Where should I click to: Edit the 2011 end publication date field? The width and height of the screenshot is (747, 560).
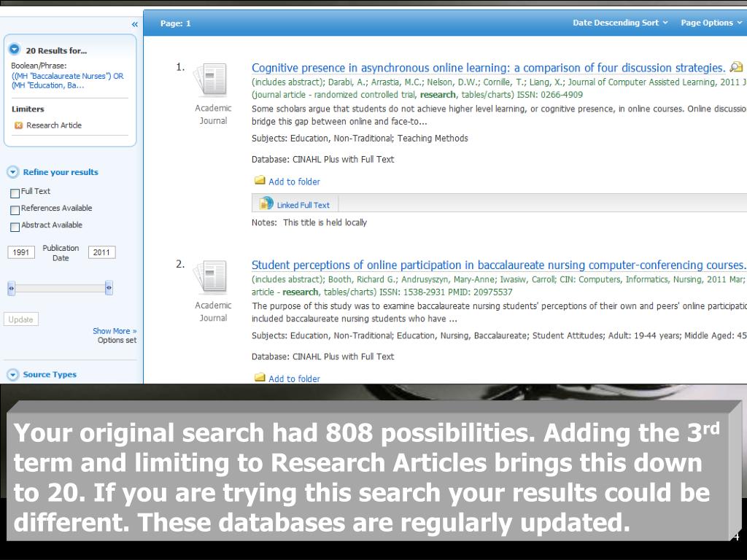click(101, 252)
